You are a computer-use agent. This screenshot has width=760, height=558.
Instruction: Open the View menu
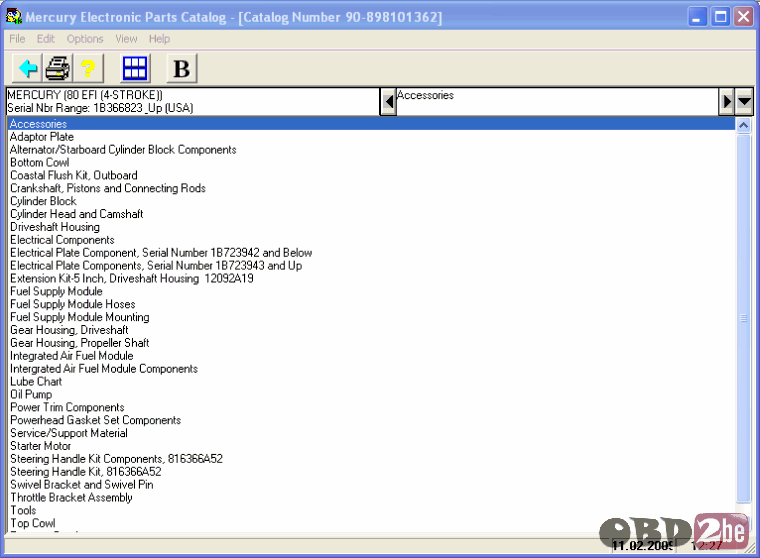(x=126, y=39)
